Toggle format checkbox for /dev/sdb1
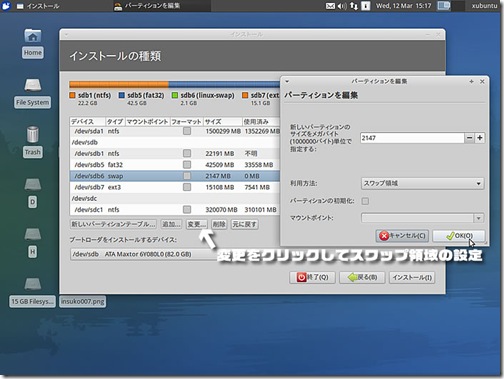 [x=187, y=153]
